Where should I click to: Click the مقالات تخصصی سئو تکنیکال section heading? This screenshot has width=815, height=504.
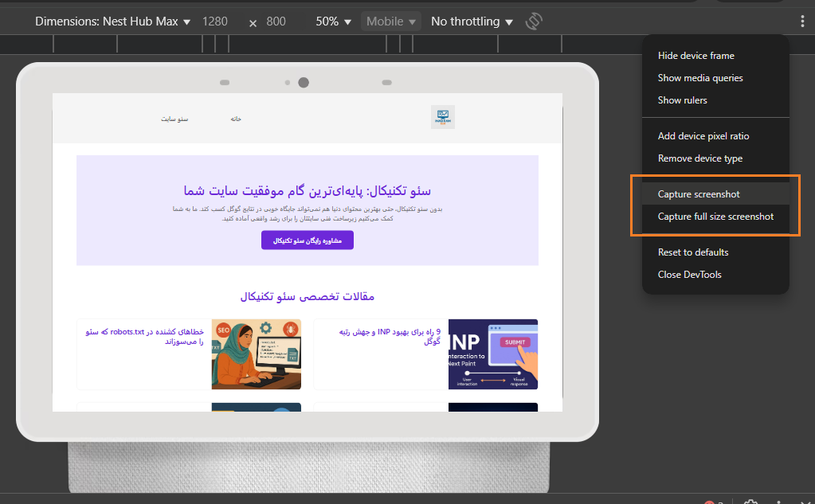pos(308,296)
